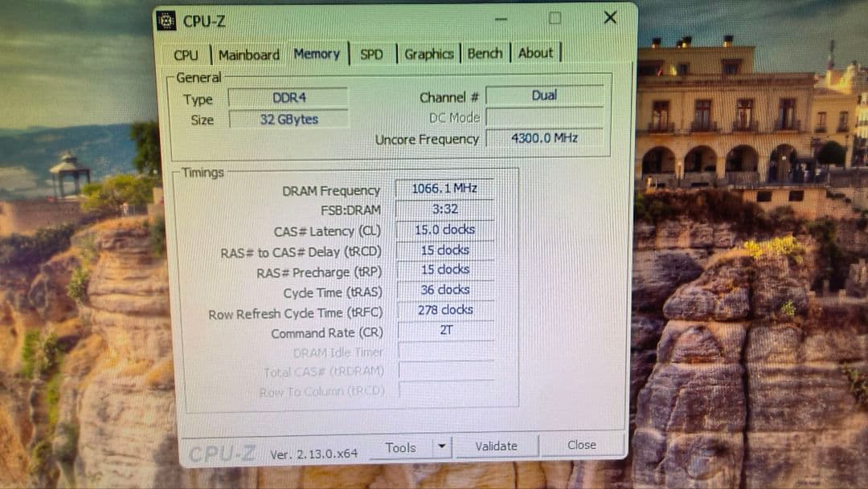Viewport: 868px width, 489px height.
Task: Open the Bench tab
Action: tap(485, 53)
